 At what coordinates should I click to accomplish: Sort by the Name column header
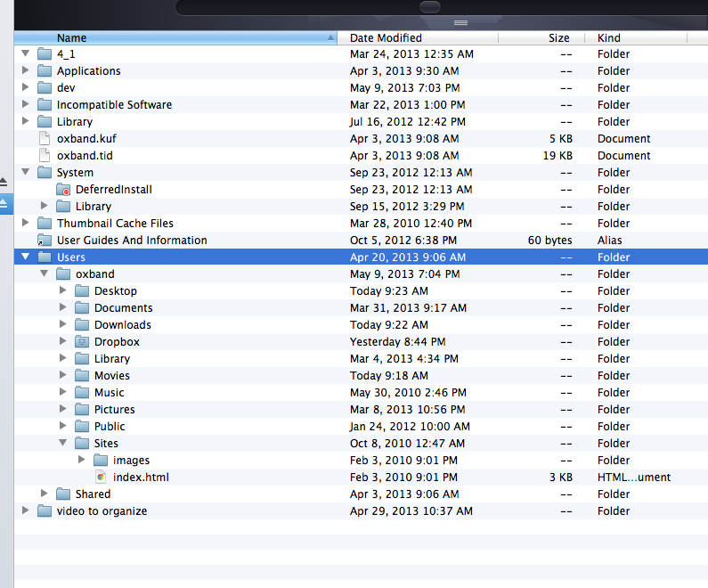tap(175, 38)
